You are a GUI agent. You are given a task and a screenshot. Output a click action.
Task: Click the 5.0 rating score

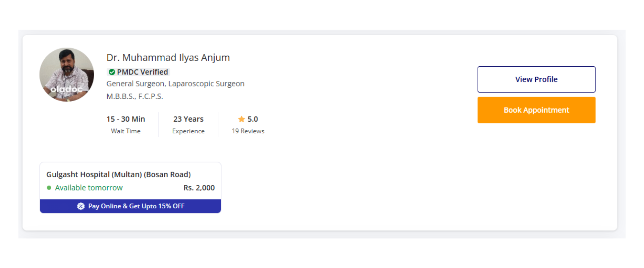[x=253, y=119]
